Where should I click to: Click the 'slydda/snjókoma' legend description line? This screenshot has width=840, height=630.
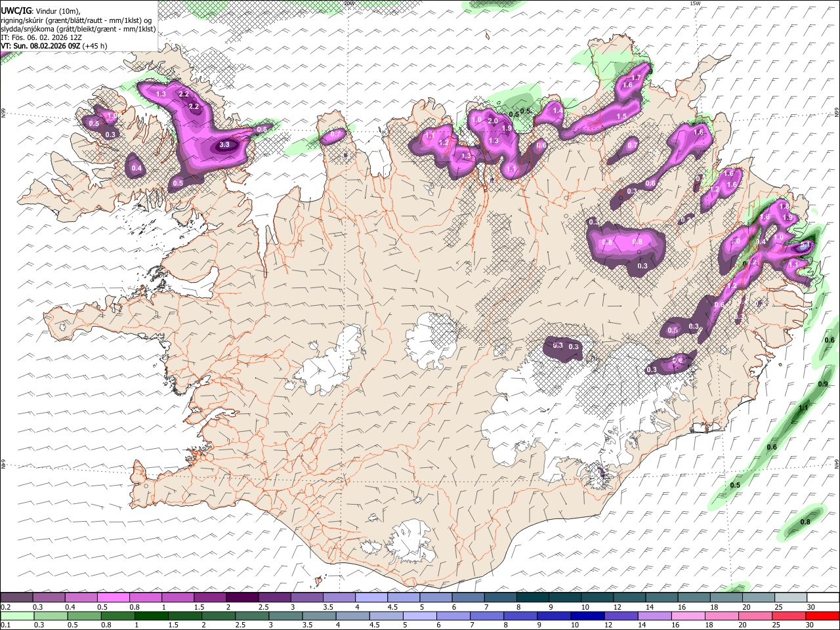tap(79, 29)
